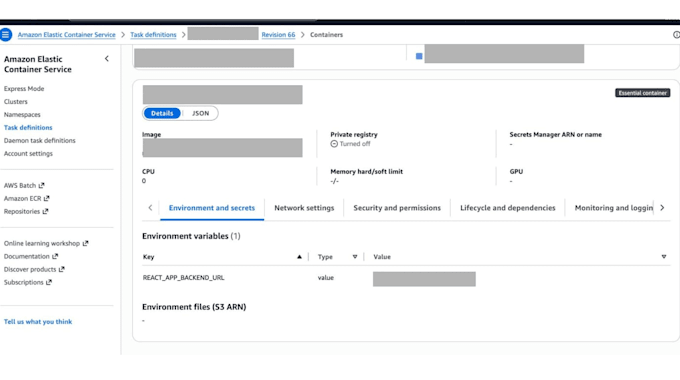Viewport: 680px width, 380px height.
Task: Click the Containers breadcrumb text
Action: (x=326, y=35)
